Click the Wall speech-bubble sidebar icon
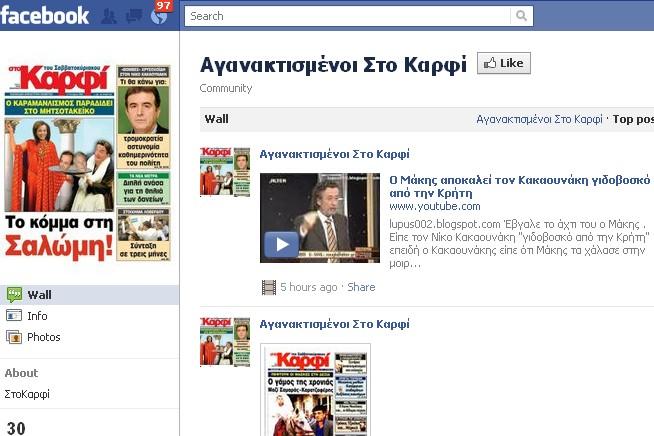 point(14,295)
